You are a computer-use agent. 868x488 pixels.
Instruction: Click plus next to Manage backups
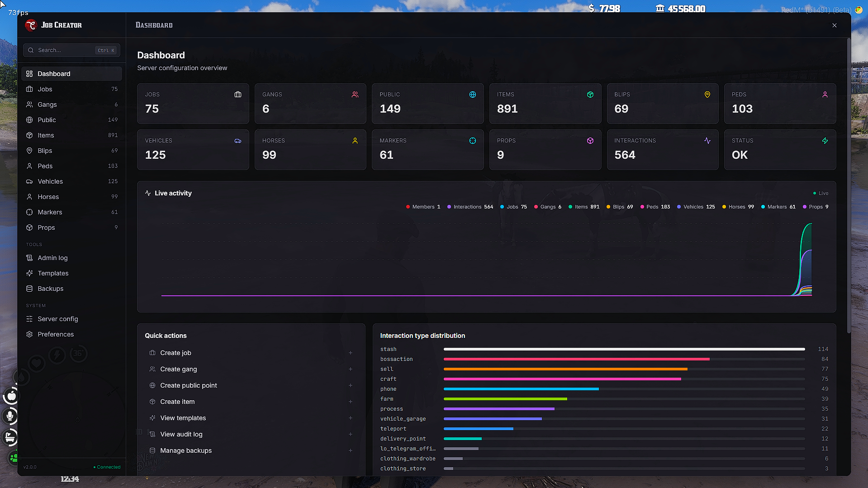point(351,450)
